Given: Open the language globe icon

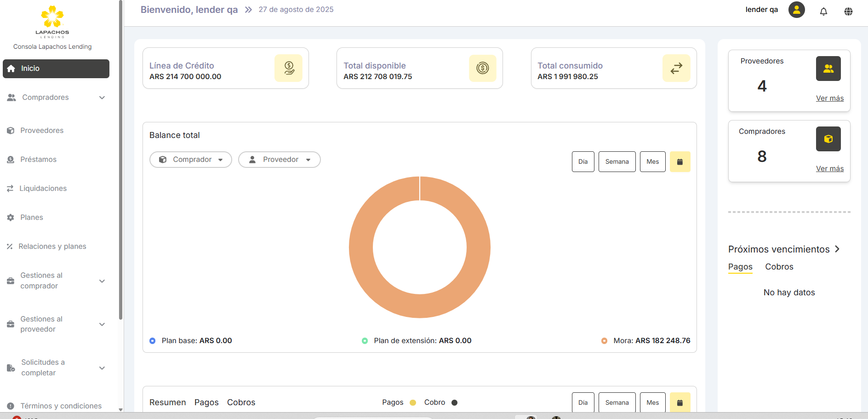Looking at the screenshot, I should (x=848, y=11).
